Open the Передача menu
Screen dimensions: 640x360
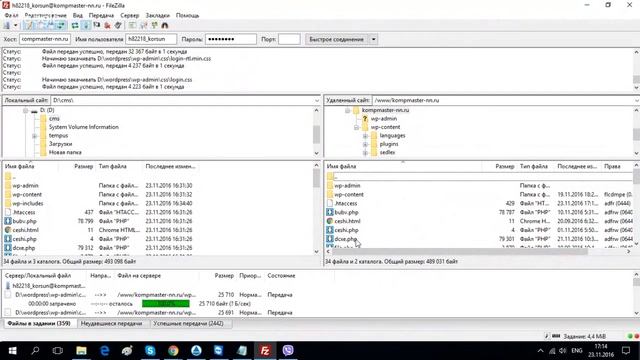[101, 15]
